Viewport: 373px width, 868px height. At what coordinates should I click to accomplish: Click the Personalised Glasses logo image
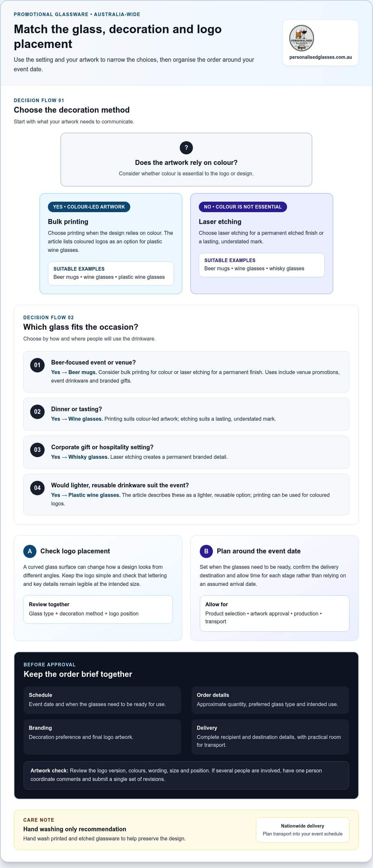(x=301, y=38)
